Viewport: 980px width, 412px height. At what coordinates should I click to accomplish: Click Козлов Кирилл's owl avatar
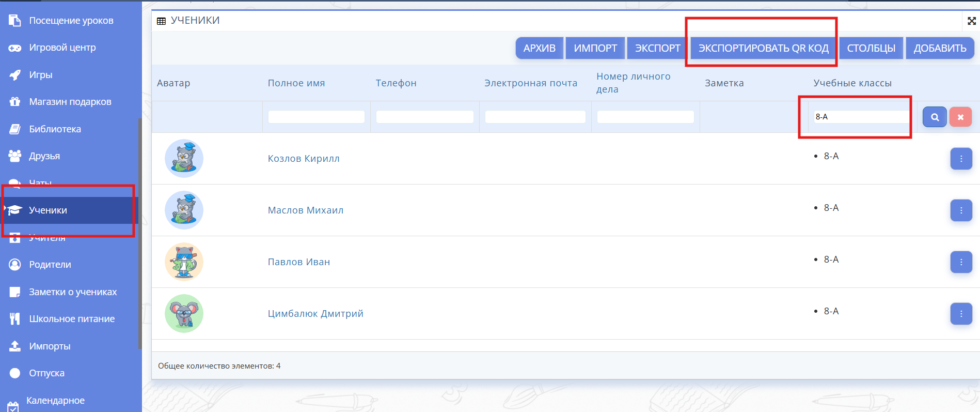click(x=184, y=158)
